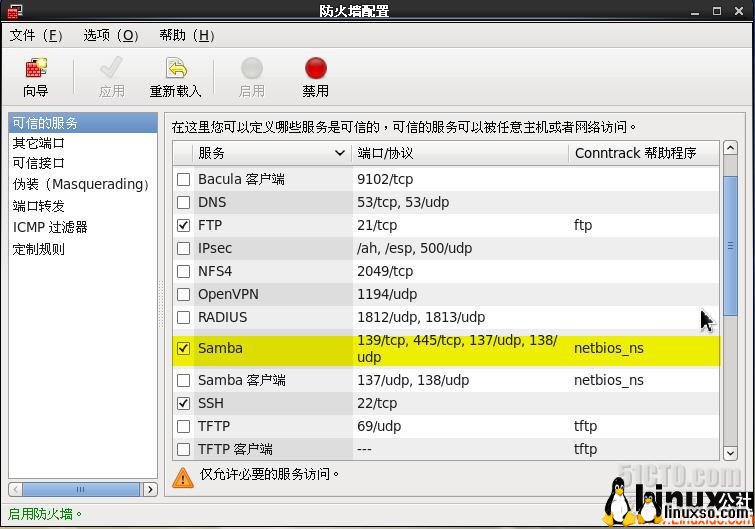Click the service list scroll-up arrow
This screenshot has height=529, width=755.
(730, 148)
